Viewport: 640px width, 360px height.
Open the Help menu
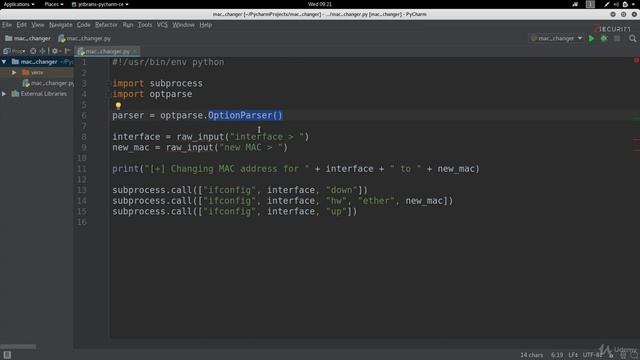tap(206, 25)
